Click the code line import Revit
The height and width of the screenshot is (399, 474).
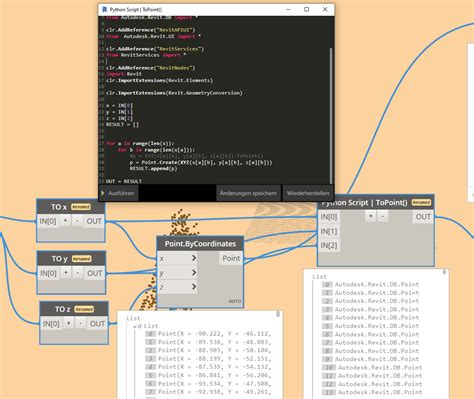(x=124, y=74)
